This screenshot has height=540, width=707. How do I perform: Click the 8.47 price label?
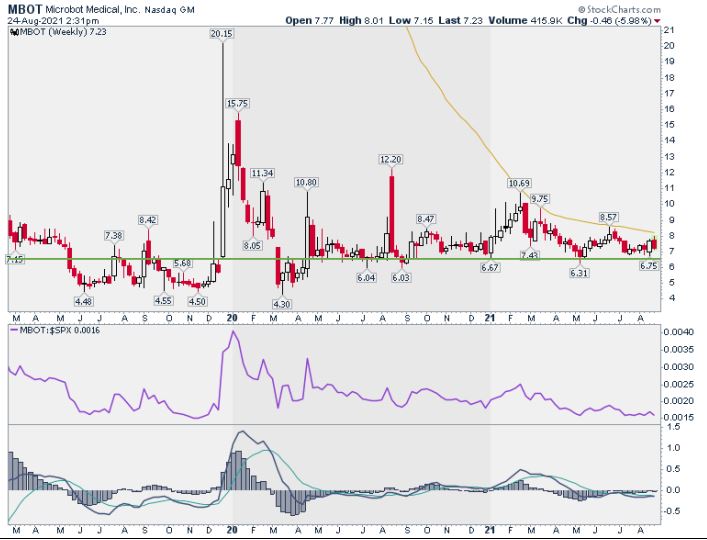pos(426,220)
